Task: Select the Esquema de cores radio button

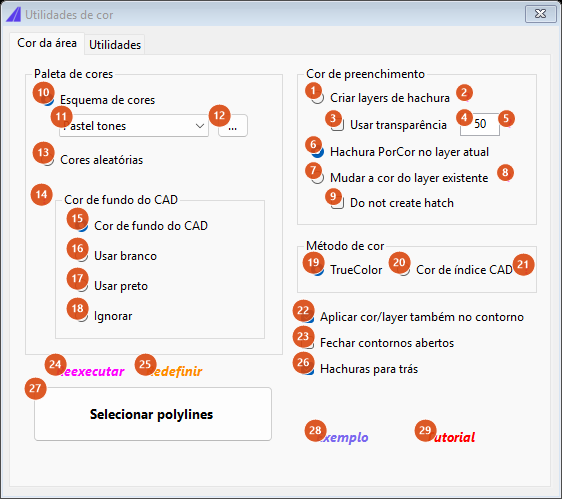Action: tap(99, 100)
